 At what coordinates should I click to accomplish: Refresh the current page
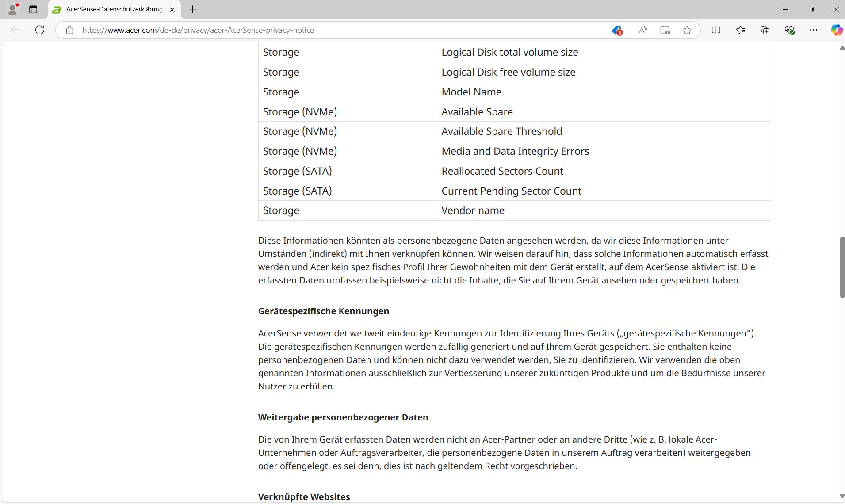click(x=40, y=30)
